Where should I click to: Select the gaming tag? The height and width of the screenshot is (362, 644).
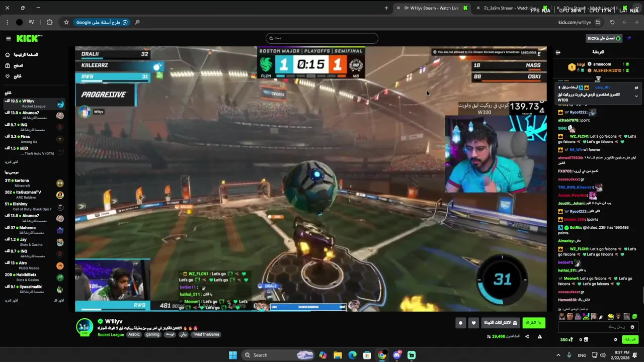coord(152,334)
